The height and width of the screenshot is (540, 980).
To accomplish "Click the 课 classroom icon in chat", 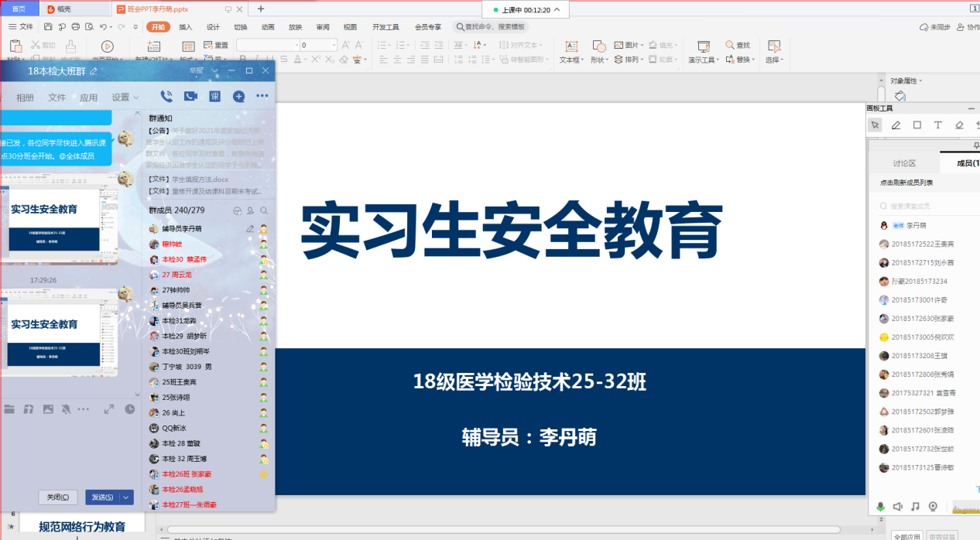I will (214, 97).
